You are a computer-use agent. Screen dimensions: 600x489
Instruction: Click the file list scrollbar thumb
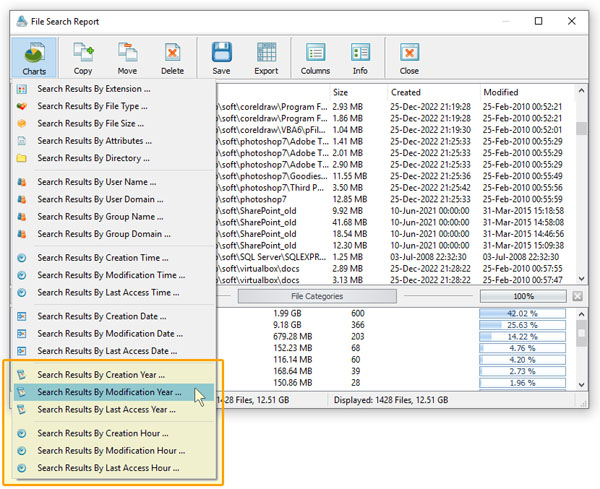[581, 129]
